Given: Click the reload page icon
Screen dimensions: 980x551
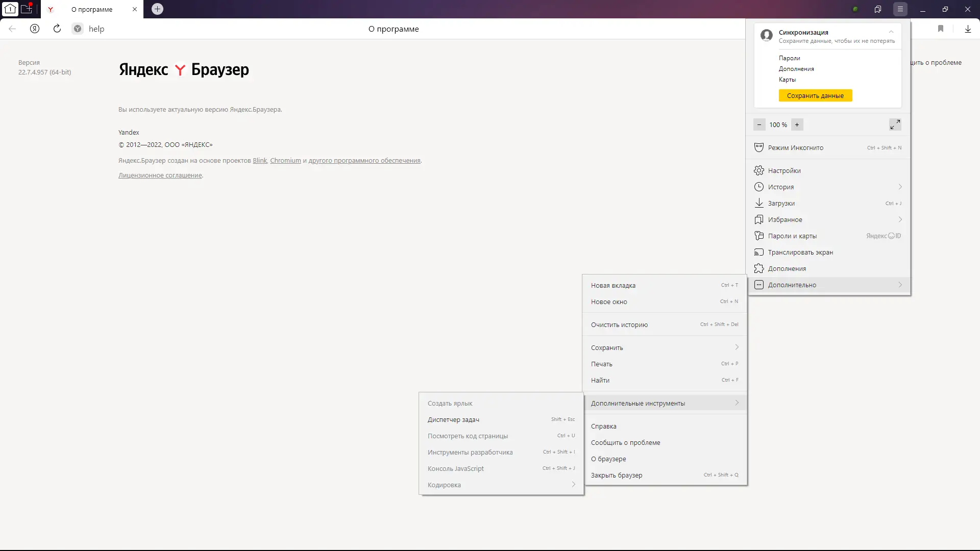Looking at the screenshot, I should tap(57, 29).
